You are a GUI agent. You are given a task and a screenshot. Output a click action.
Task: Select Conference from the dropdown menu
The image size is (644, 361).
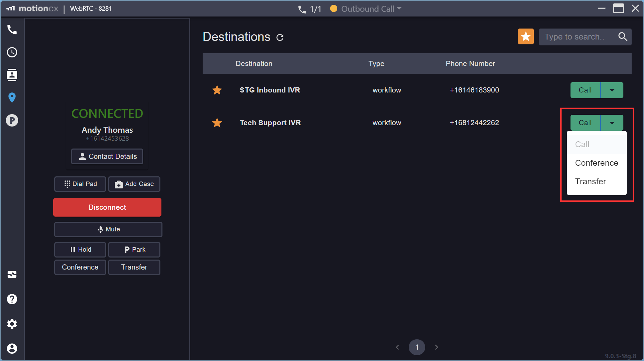tap(597, 163)
